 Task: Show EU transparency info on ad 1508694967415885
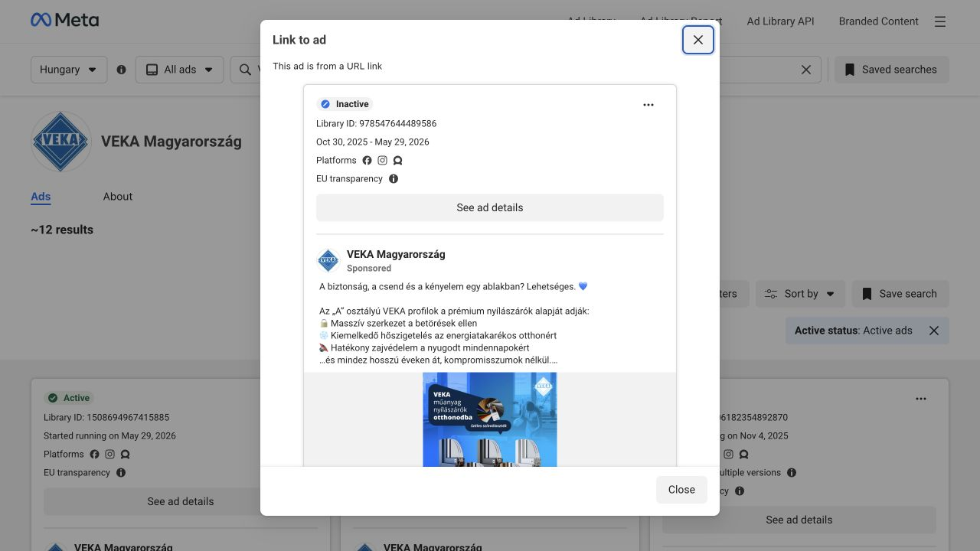[121, 473]
